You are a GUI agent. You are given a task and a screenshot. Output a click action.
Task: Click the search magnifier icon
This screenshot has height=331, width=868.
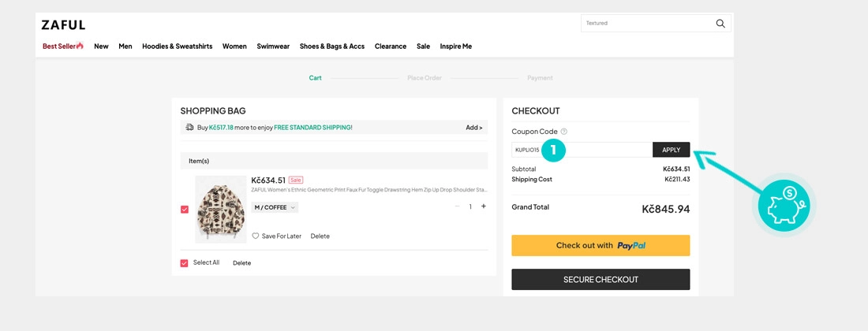click(720, 24)
